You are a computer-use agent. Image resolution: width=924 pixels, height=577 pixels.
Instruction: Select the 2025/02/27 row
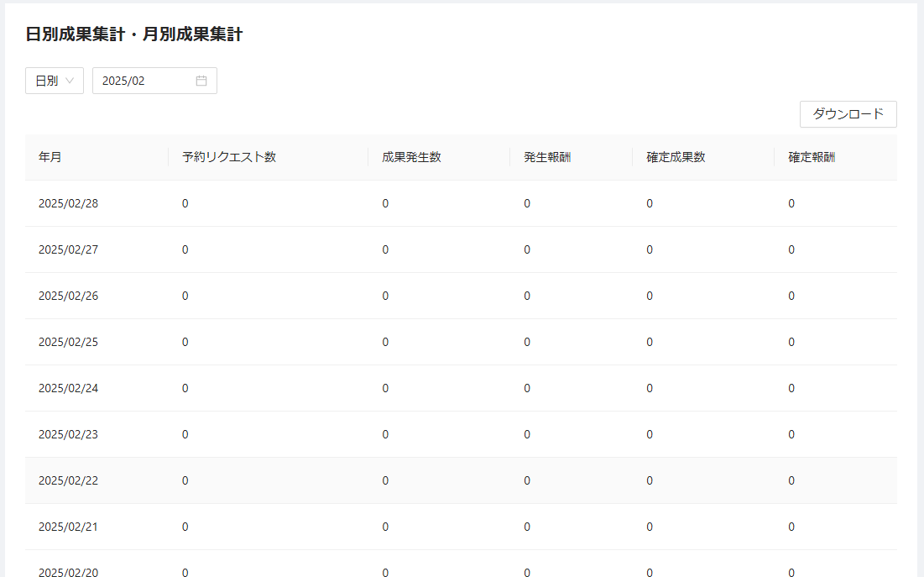click(66, 249)
